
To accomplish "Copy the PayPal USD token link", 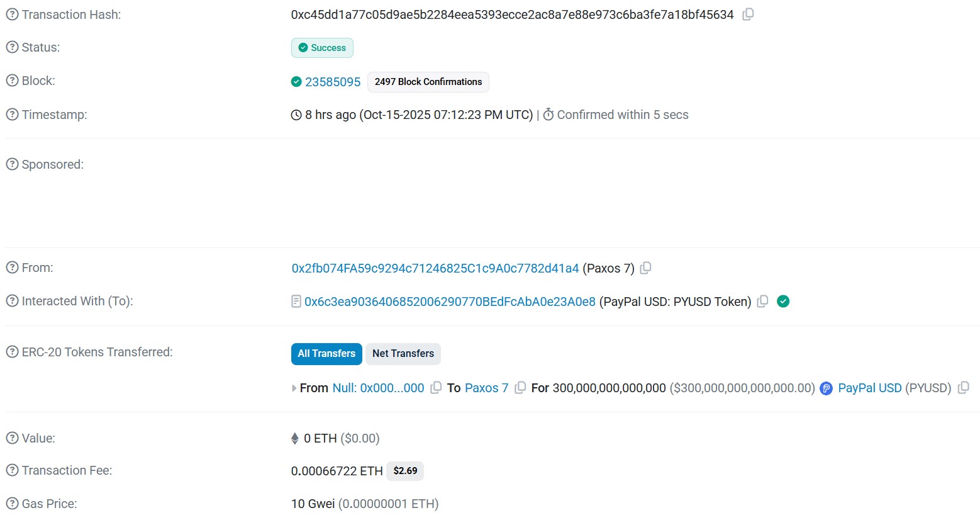I will [x=963, y=388].
